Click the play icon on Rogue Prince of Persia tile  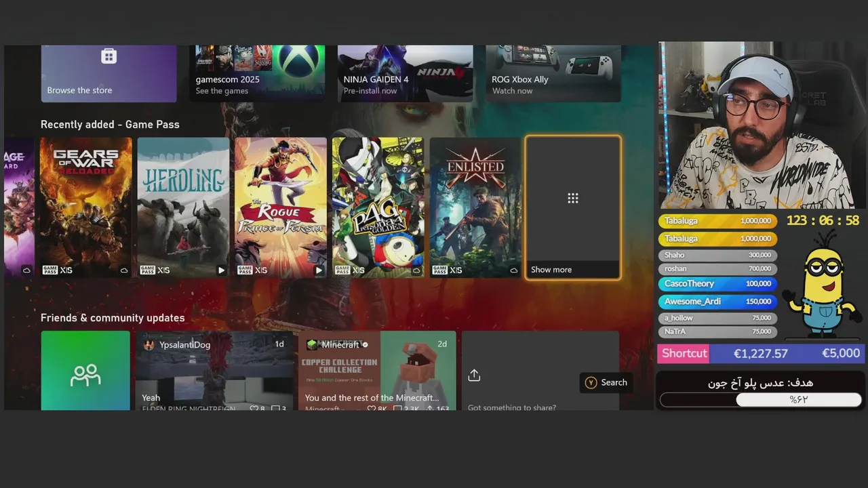click(x=319, y=270)
